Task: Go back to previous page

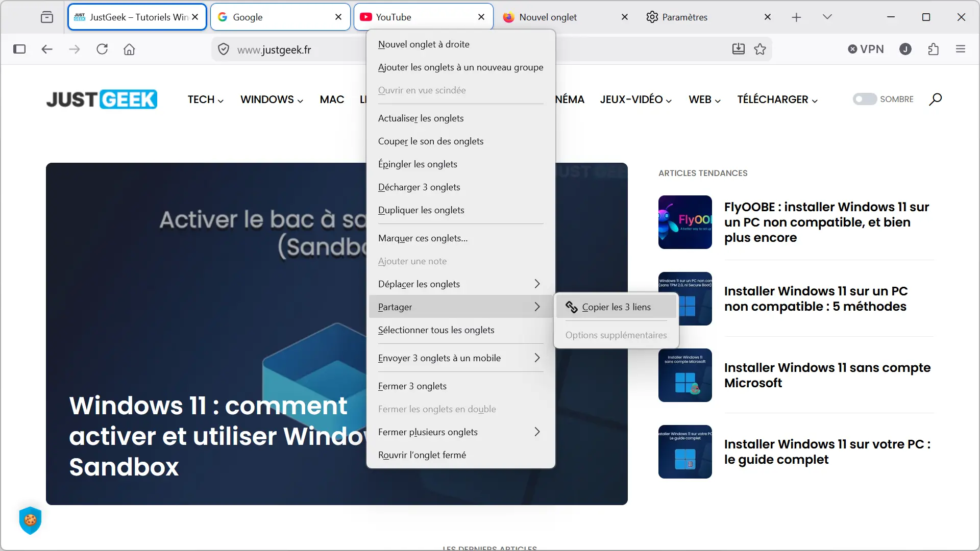Action: [47, 49]
